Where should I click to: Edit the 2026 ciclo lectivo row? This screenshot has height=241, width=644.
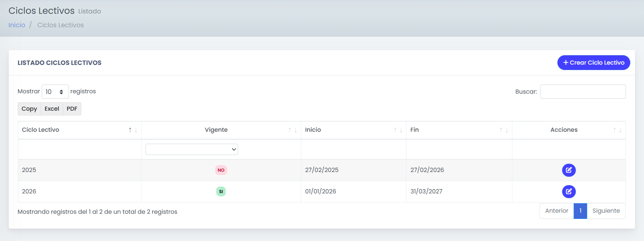(x=569, y=192)
